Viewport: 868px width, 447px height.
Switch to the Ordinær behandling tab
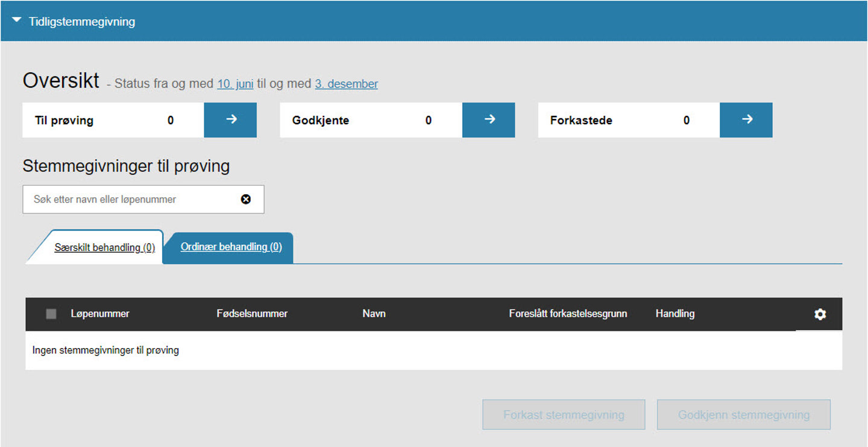click(x=231, y=247)
